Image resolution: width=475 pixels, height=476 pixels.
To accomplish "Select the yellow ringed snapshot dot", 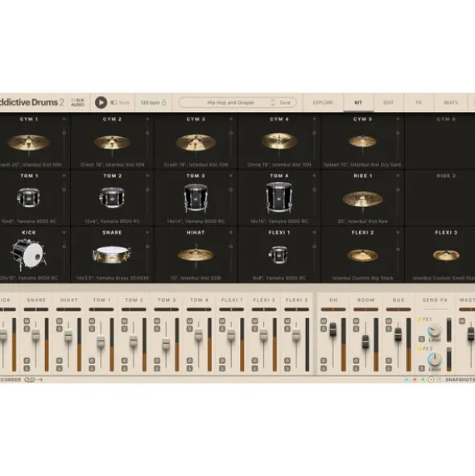I will click(431, 379).
